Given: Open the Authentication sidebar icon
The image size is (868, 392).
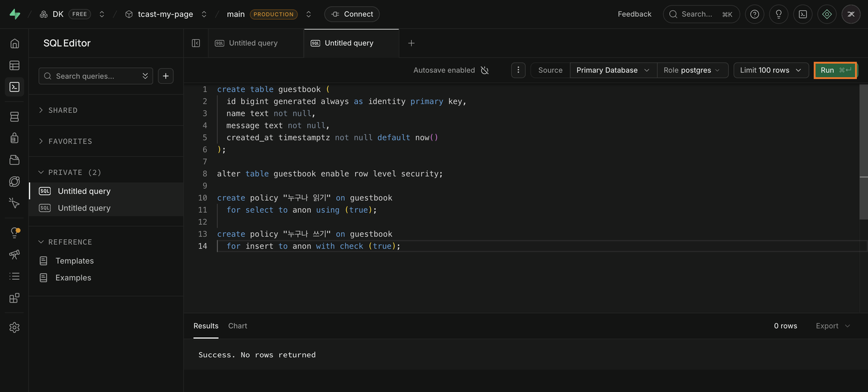Looking at the screenshot, I should click(14, 138).
